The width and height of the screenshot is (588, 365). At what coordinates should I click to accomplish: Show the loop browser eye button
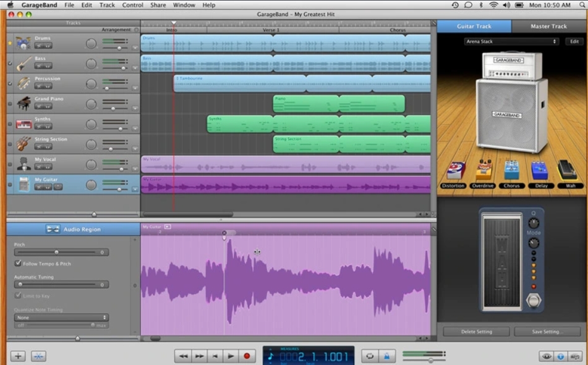click(547, 356)
